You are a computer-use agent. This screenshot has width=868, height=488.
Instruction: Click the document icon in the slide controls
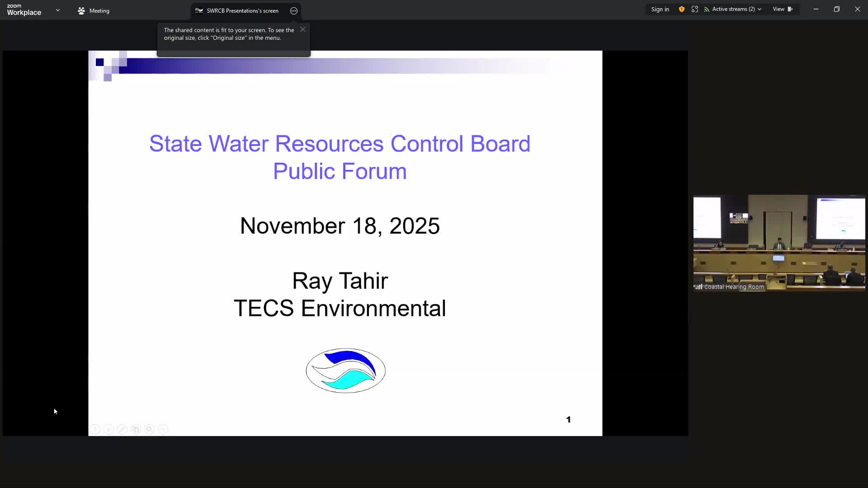pyautogui.click(x=136, y=429)
